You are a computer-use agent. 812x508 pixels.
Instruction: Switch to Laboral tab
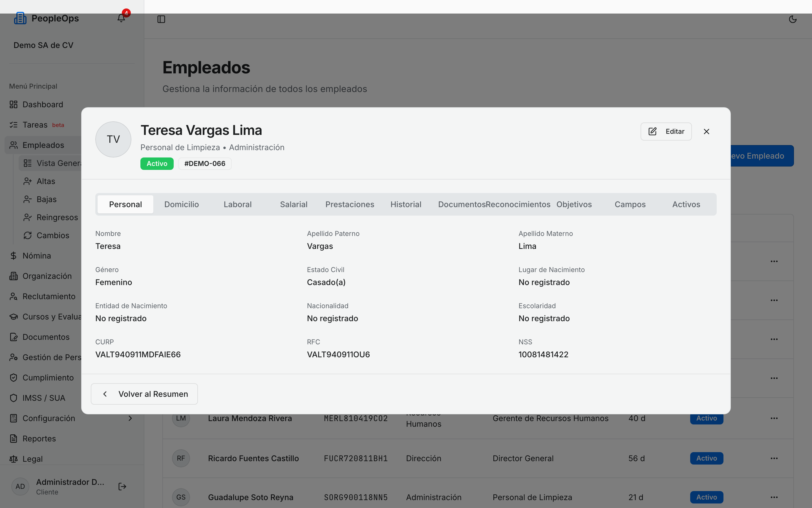(x=238, y=204)
